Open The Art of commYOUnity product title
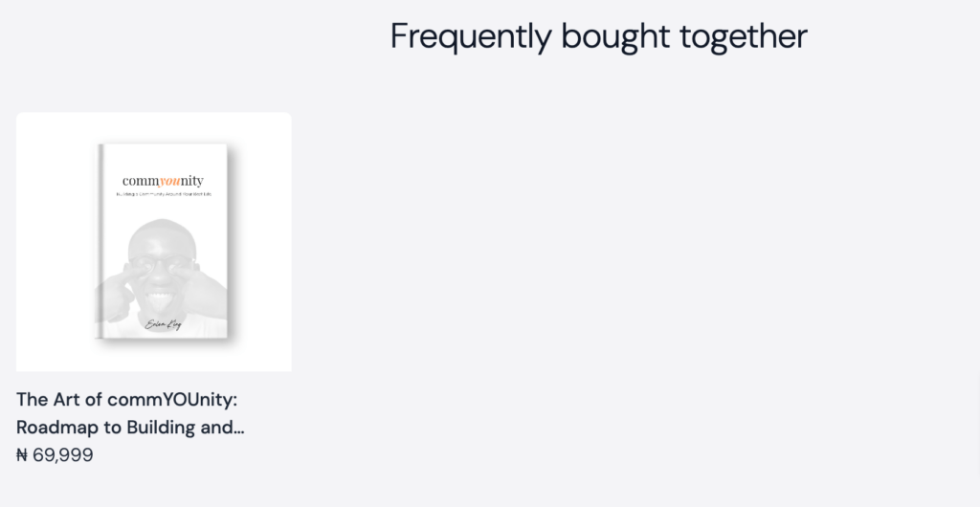Viewport: 980px width, 507px height. (x=130, y=413)
